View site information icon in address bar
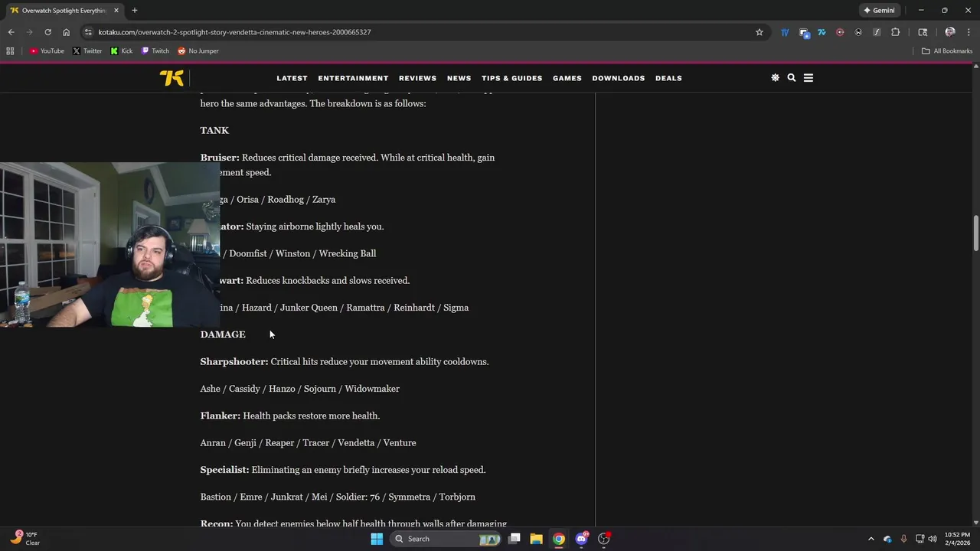This screenshot has height=551, width=980. tap(89, 32)
